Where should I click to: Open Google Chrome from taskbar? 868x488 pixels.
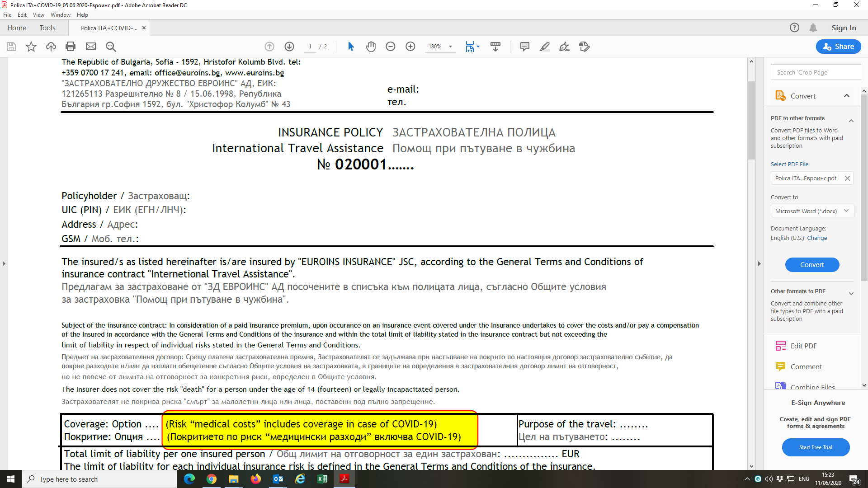[x=212, y=479]
